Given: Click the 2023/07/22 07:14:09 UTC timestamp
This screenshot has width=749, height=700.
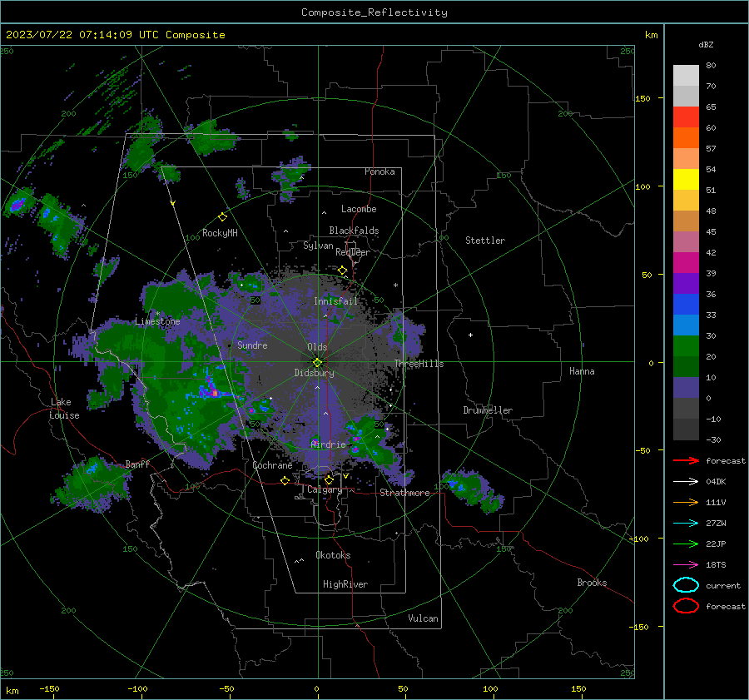Looking at the screenshot, I should coord(76,35).
